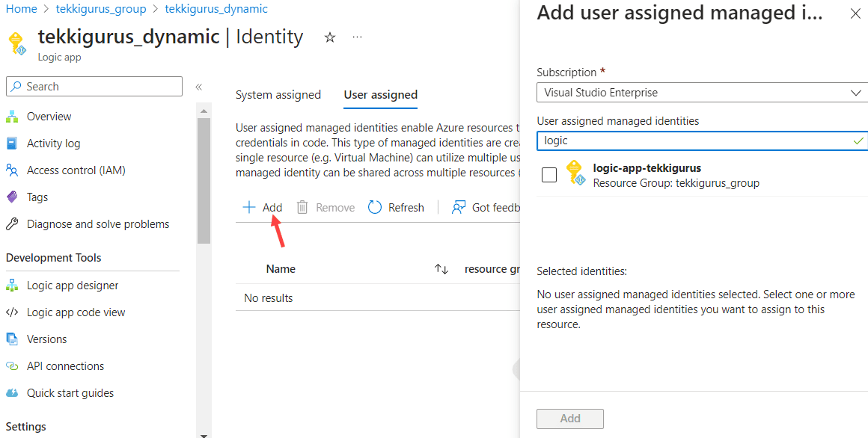Click the Refresh toolbar label
The height and width of the screenshot is (438, 868).
pos(406,207)
